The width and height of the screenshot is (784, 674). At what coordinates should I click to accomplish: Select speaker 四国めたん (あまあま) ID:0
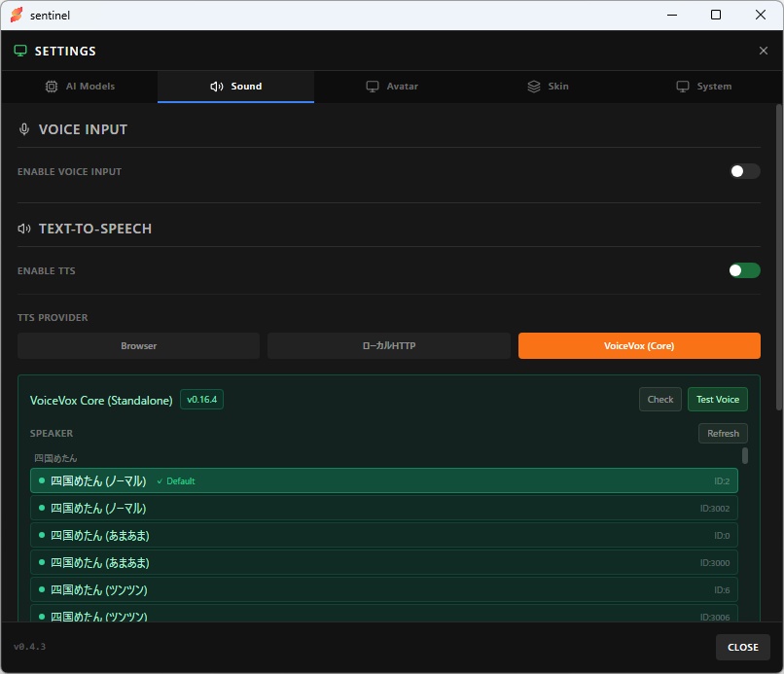point(384,536)
